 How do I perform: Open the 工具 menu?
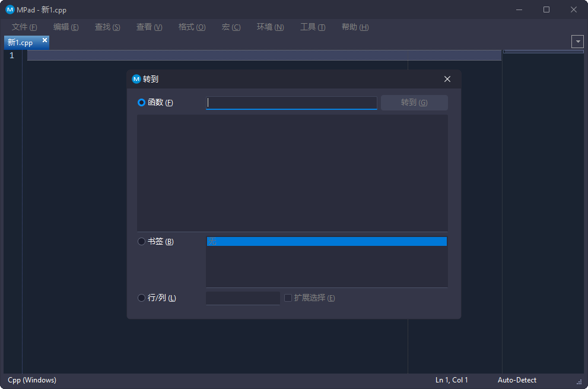(x=312, y=27)
